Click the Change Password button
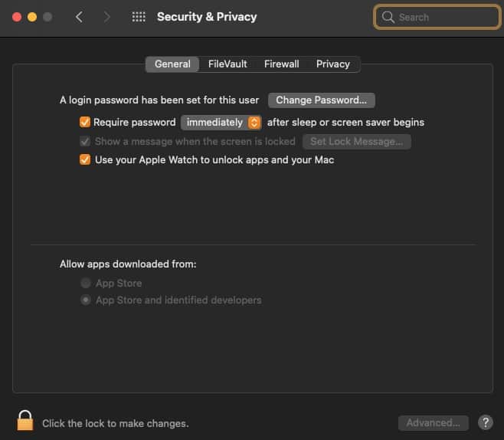This screenshot has width=504, height=440. click(322, 100)
